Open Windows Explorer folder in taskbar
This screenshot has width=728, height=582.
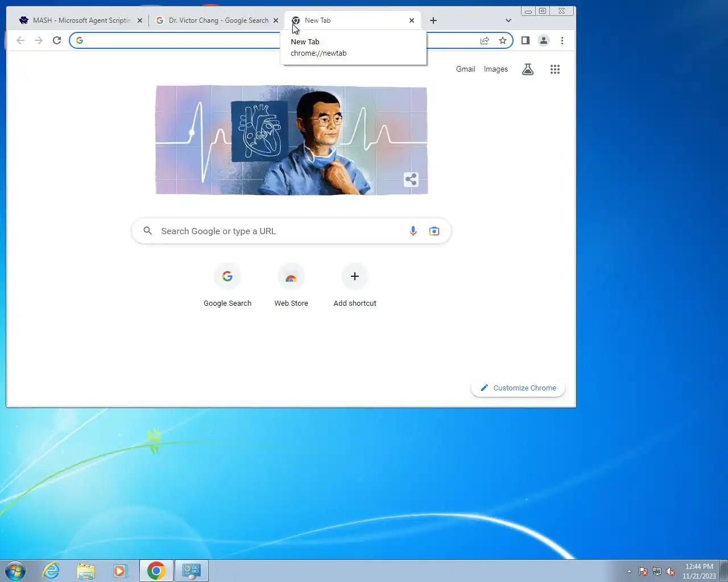[x=86, y=571]
